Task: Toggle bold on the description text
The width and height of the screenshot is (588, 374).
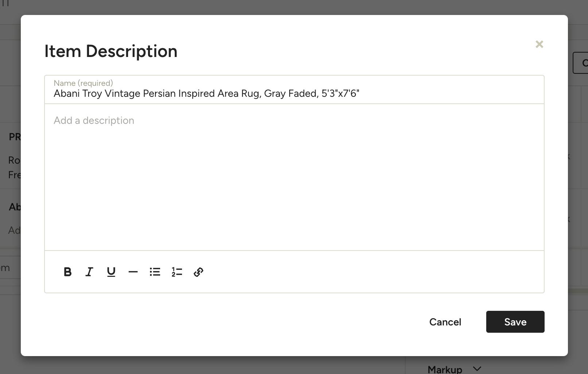Action: point(67,272)
